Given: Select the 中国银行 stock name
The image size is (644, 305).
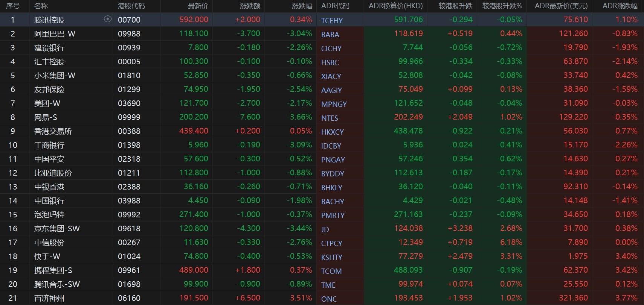Looking at the screenshot, I should click(x=49, y=201).
